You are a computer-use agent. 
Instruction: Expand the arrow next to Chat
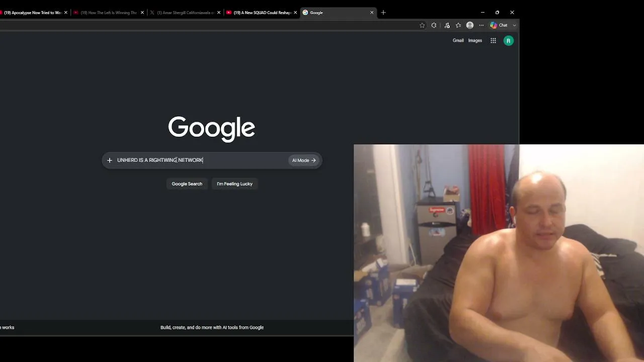(514, 25)
